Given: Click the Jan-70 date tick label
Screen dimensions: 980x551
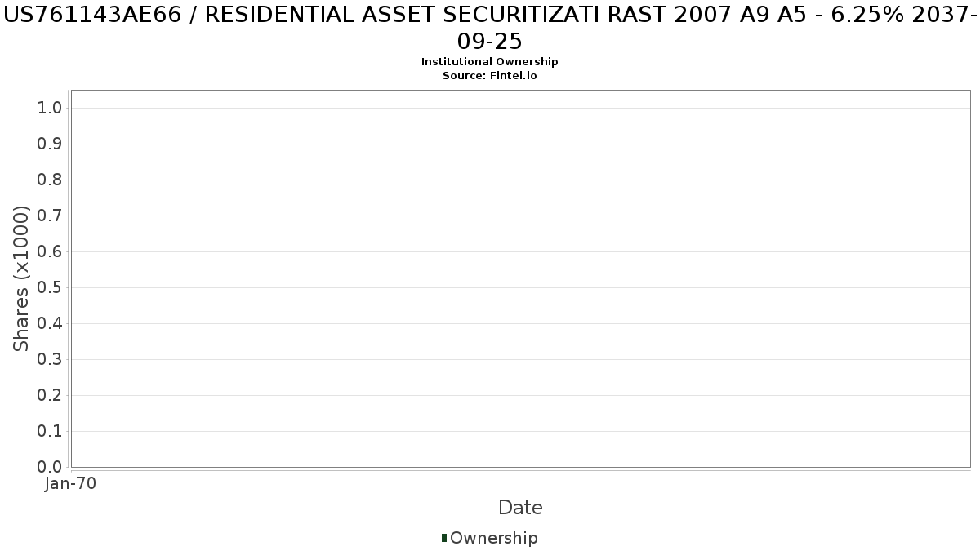Looking at the screenshot, I should coord(71,484).
